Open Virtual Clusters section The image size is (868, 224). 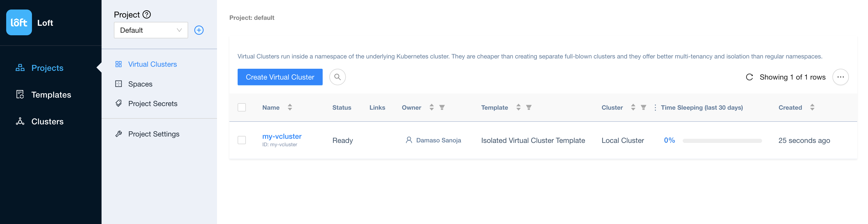[152, 64]
